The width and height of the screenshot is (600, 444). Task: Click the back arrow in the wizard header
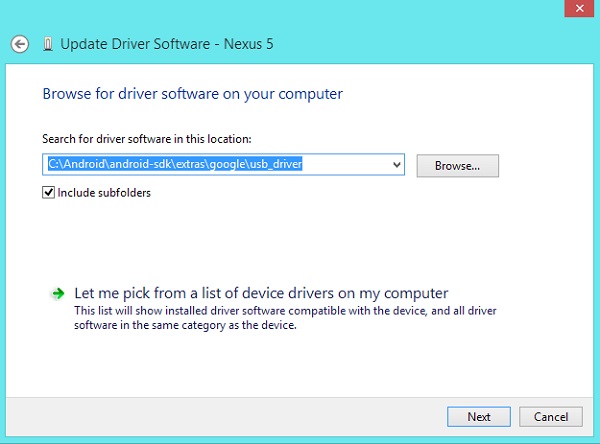pyautogui.click(x=20, y=44)
